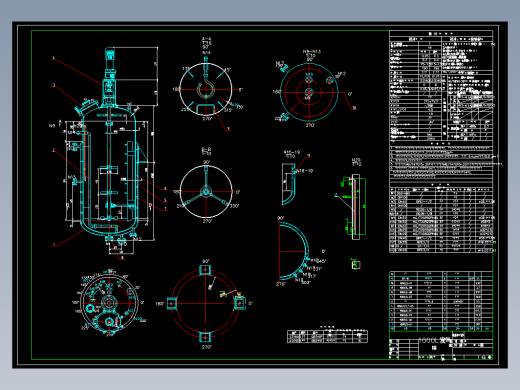Click the N9~N13 view title
Screen dimensions: 520x390
click(x=311, y=52)
